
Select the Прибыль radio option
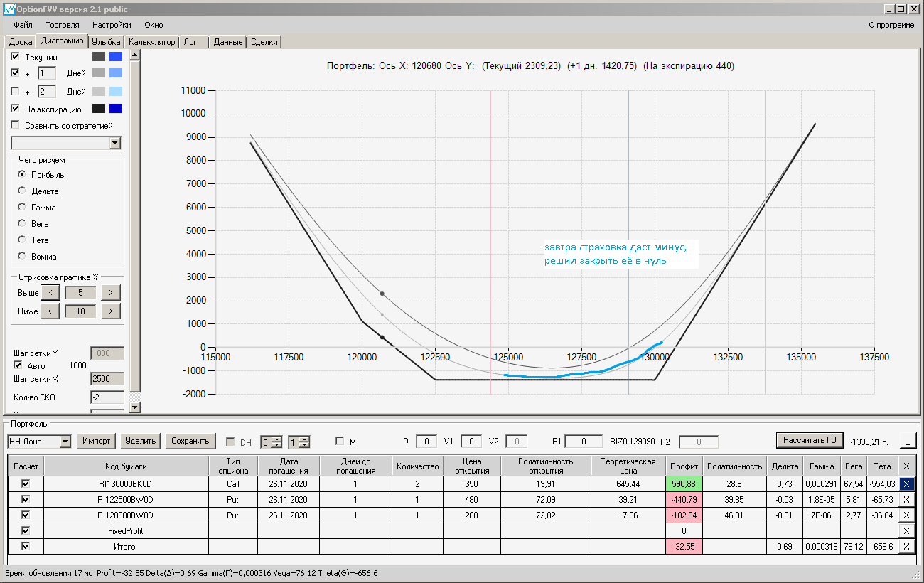tap(22, 174)
